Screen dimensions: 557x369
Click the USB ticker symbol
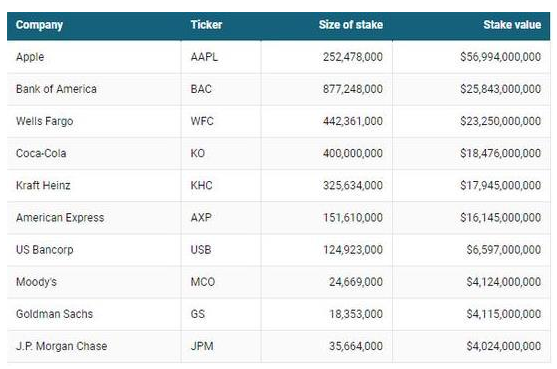pyautogui.click(x=201, y=250)
